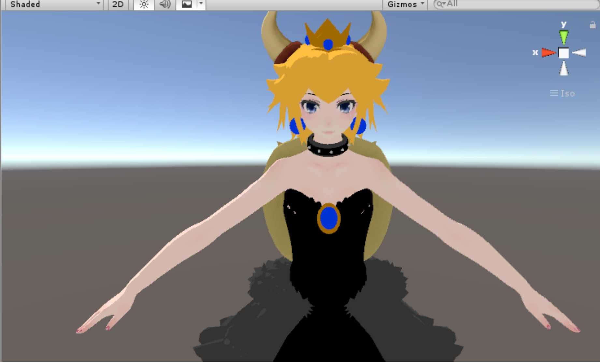Expand the Gizmos dropdown menu
Image resolution: width=600 pixels, height=364 pixels.
(405, 5)
